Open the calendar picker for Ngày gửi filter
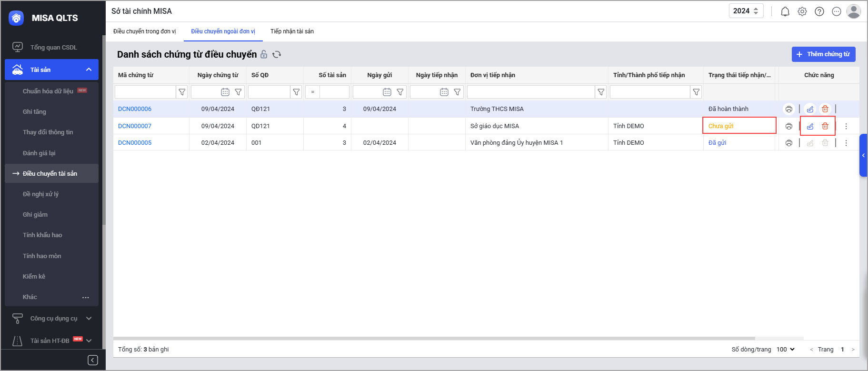The height and width of the screenshot is (371, 868). pyautogui.click(x=387, y=92)
